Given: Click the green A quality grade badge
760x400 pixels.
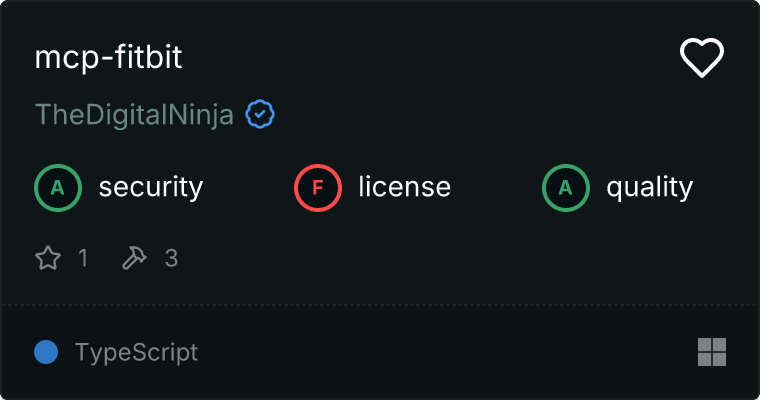Looking at the screenshot, I should pyautogui.click(x=566, y=187).
